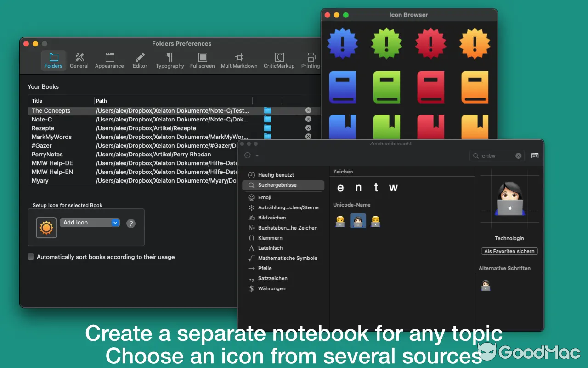
Task: Open the Add Icon dropdown
Action: pyautogui.click(x=90, y=223)
